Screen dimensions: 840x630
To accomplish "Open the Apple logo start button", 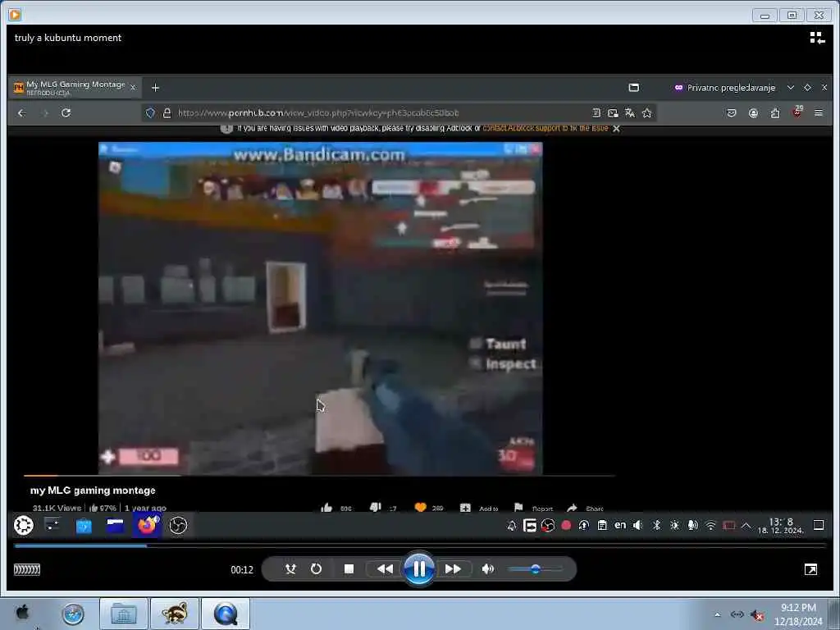I will pyautogui.click(x=22, y=612).
